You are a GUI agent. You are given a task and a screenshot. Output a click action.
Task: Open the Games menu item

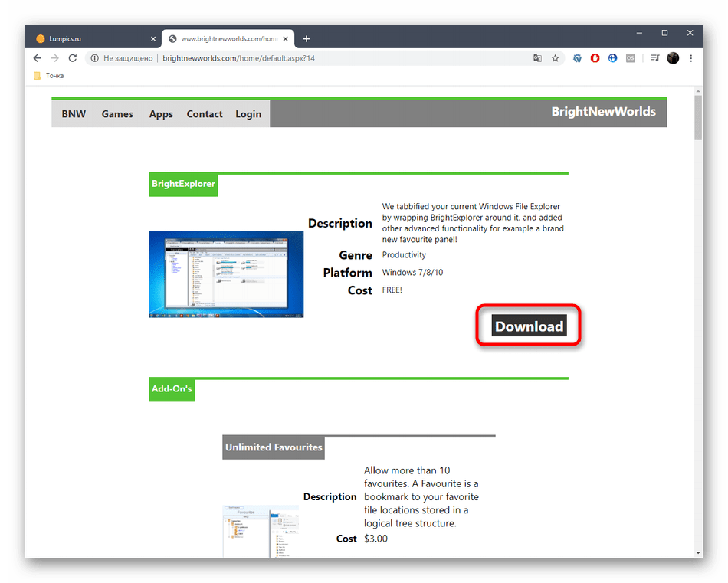[x=117, y=114]
